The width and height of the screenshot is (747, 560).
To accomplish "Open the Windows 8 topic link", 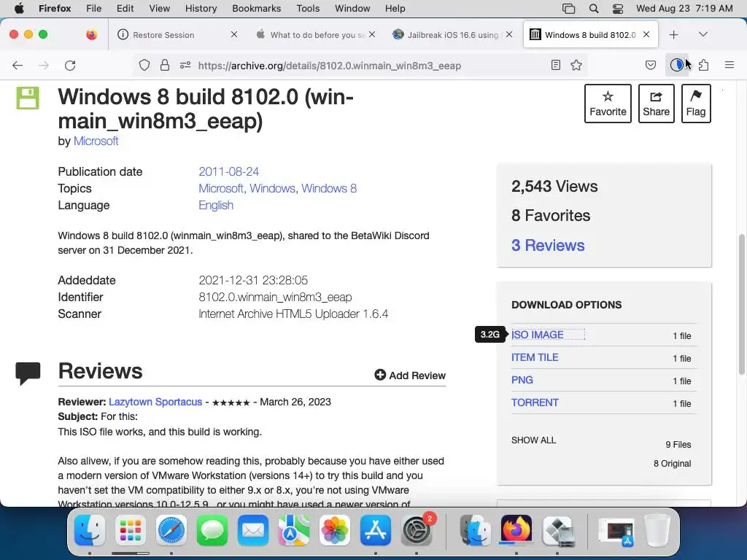I will [x=329, y=188].
